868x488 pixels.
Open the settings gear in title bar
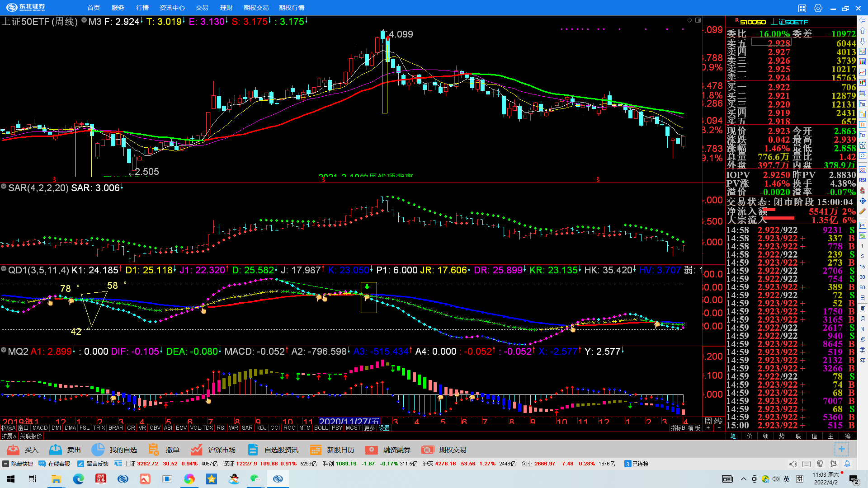[x=818, y=8]
